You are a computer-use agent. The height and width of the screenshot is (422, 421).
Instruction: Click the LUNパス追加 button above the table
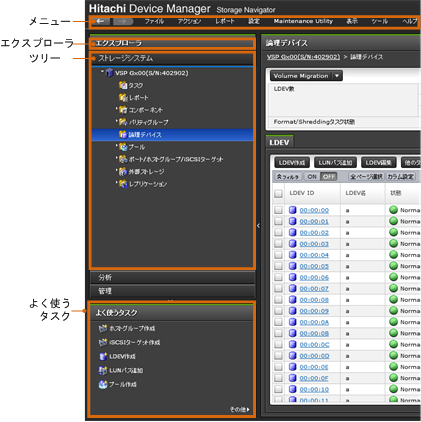[335, 163]
